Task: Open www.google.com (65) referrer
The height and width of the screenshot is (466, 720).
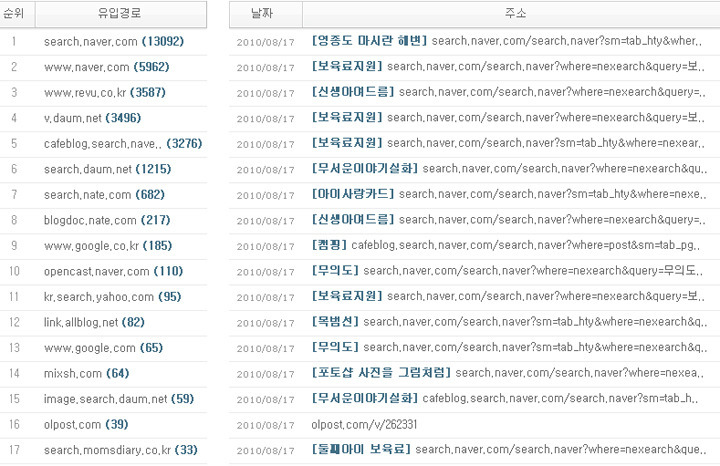Action: [103, 348]
